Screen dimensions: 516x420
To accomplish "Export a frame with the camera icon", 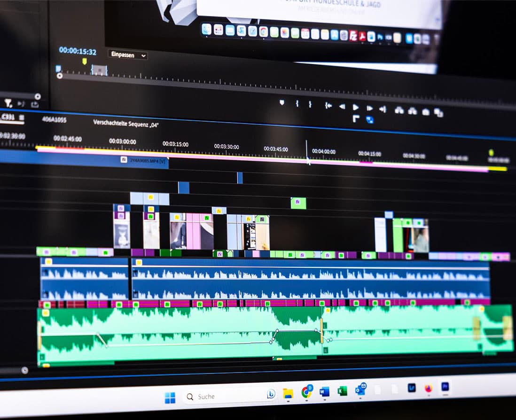I will (x=426, y=112).
